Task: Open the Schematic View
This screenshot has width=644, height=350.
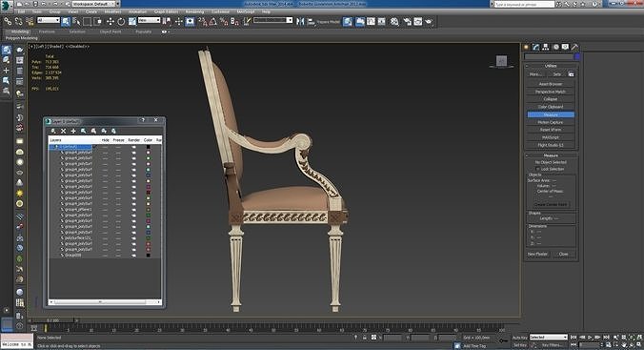Action: 382,21
